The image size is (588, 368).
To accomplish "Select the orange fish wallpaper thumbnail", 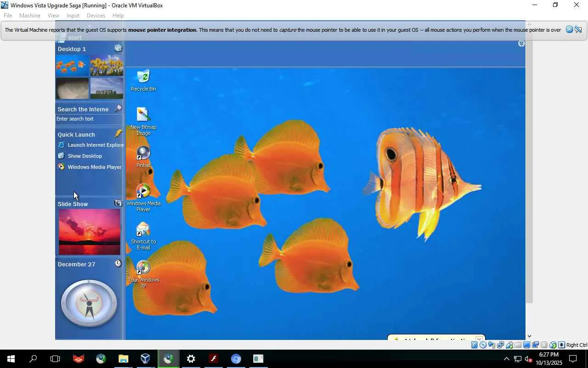I will pos(72,65).
